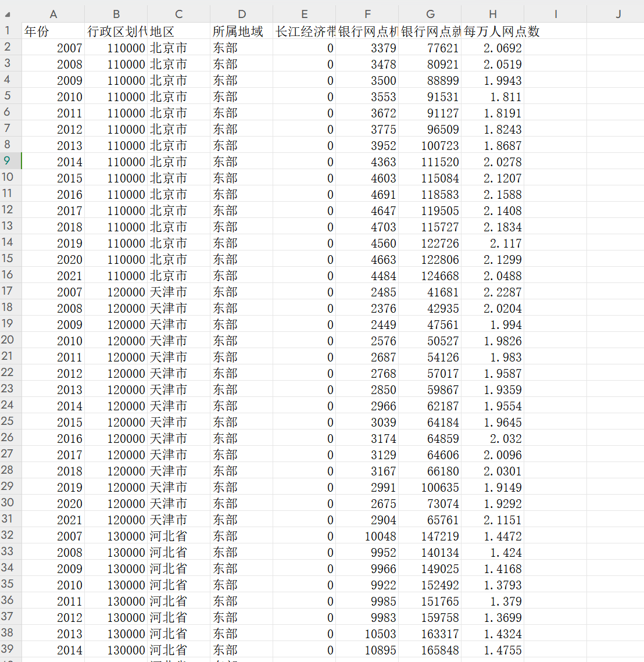This screenshot has height=662, width=644.
Task: Click cell with value 54126
Action: [430, 357]
